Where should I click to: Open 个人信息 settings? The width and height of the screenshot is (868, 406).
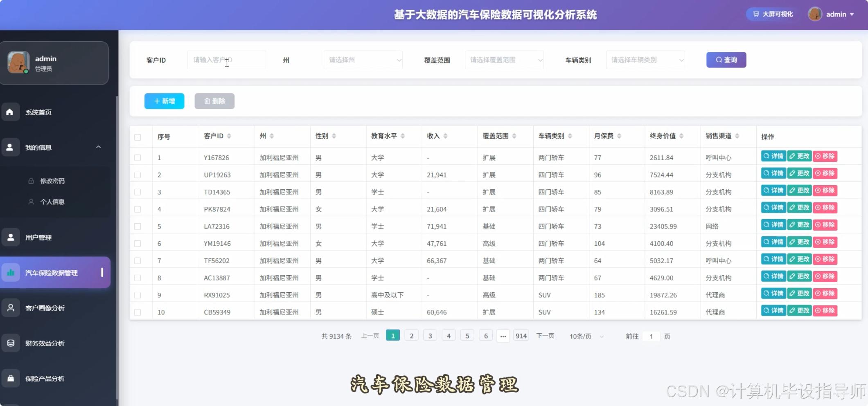[x=52, y=202]
